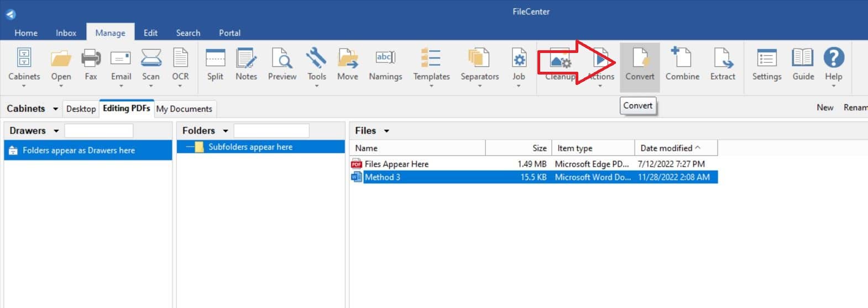Click the New button
The image size is (868, 308).
(x=825, y=108)
